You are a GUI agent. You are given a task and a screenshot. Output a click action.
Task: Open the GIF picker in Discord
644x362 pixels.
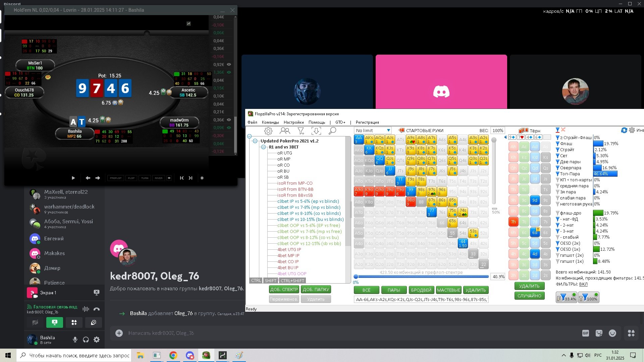click(x=586, y=333)
